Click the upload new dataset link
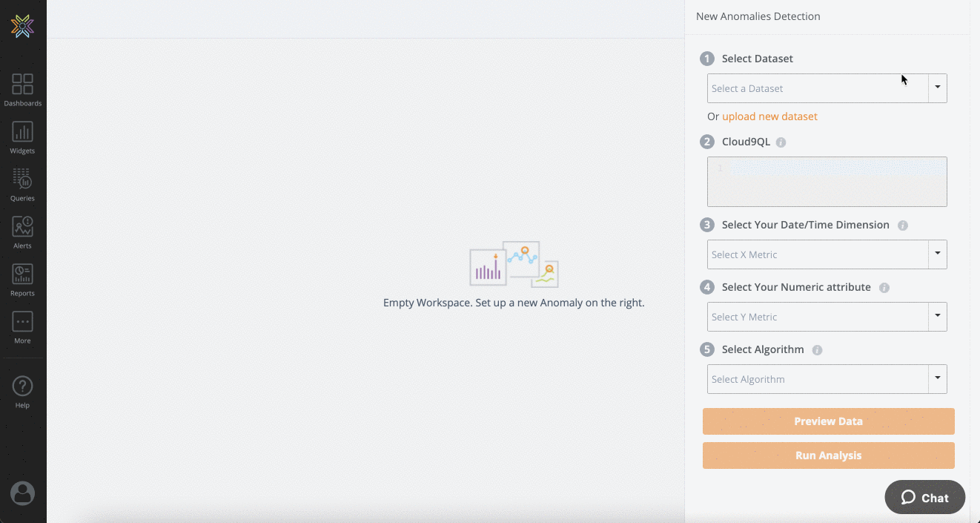980x523 pixels. point(769,116)
